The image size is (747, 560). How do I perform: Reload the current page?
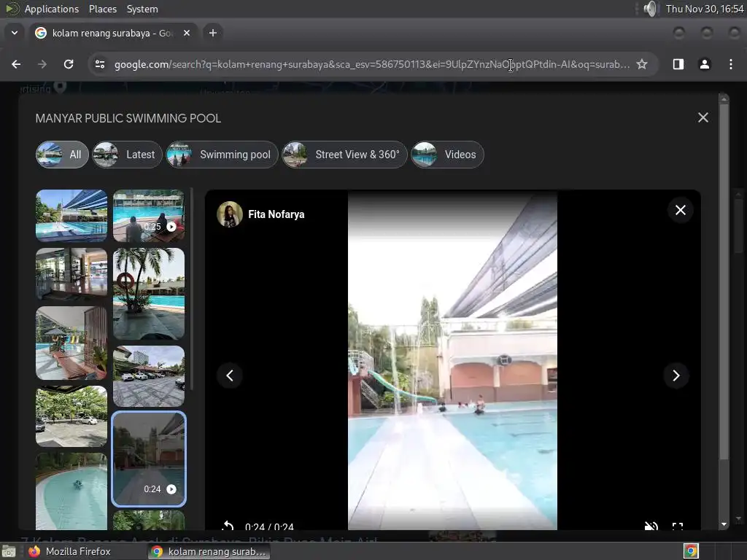[69, 64]
